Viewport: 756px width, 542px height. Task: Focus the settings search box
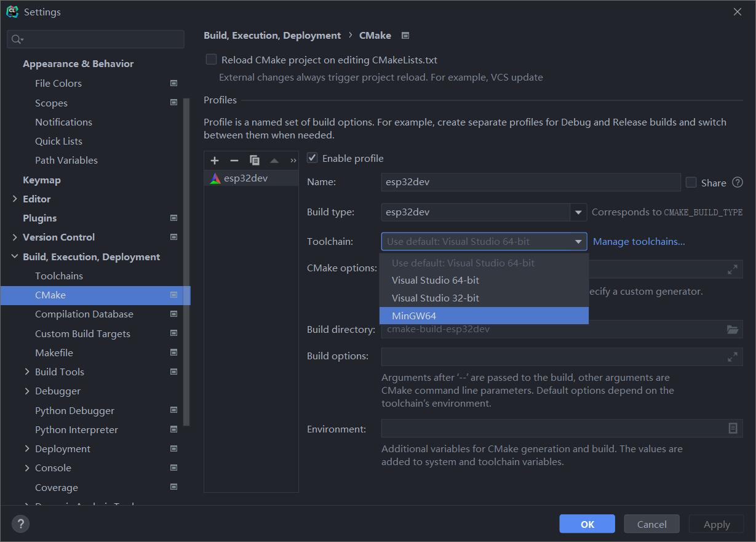(95, 39)
